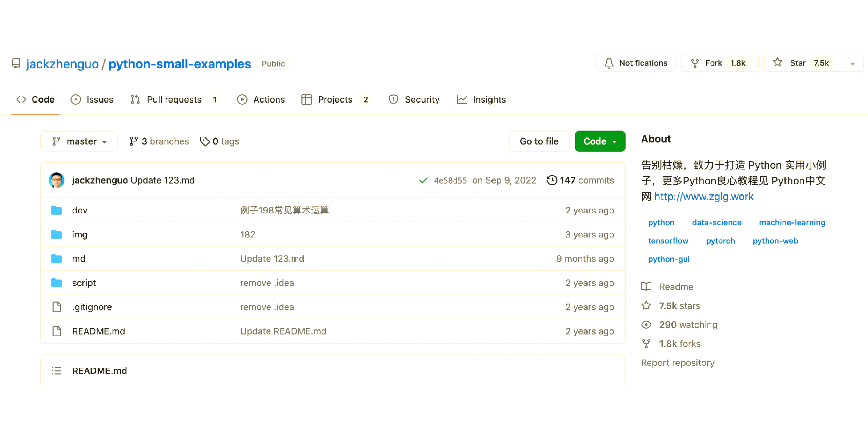Select the data-science topic tag
Screen dimensions: 868x424
pyautogui.click(x=717, y=223)
